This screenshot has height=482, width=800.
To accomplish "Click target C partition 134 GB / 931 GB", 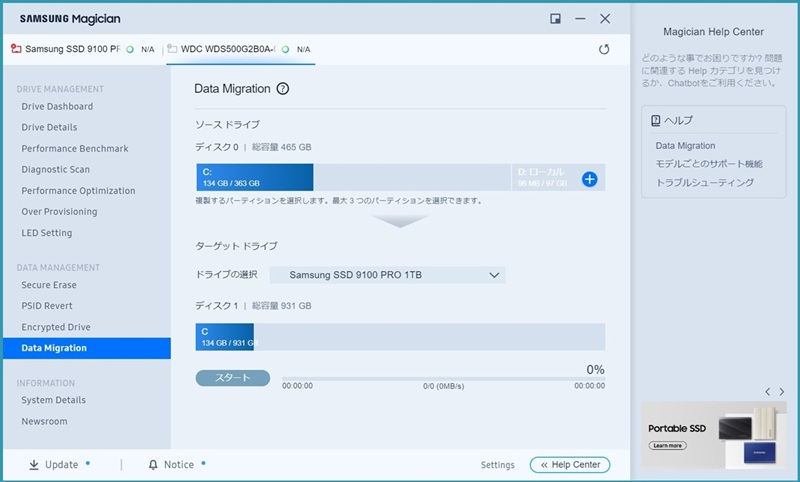I will (224, 337).
